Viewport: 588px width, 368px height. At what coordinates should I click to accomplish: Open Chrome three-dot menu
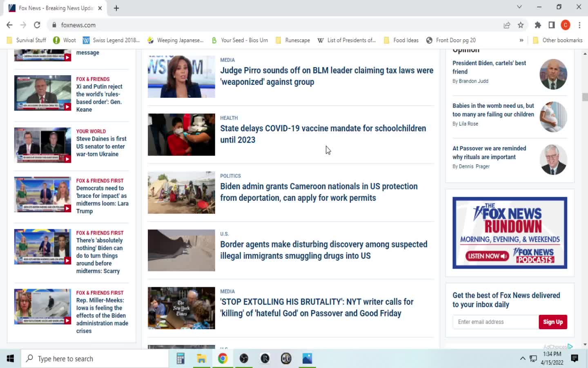click(x=579, y=25)
